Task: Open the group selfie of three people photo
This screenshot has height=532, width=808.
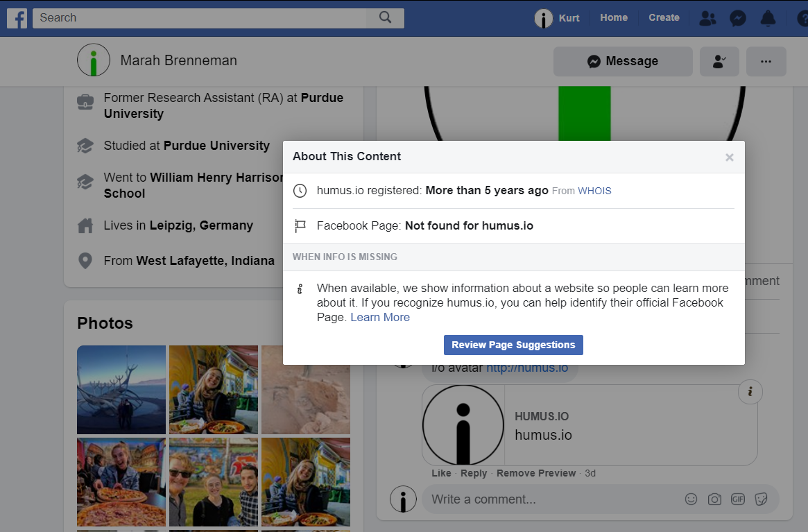Action: [214, 482]
